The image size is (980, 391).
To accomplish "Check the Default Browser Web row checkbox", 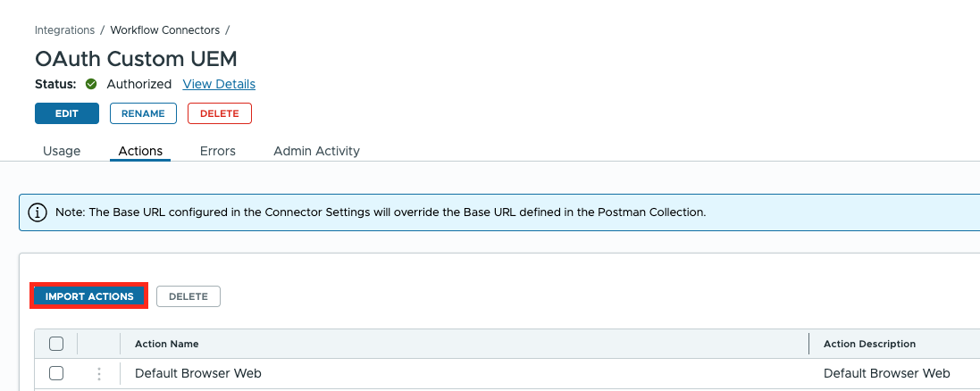I will 56,373.
